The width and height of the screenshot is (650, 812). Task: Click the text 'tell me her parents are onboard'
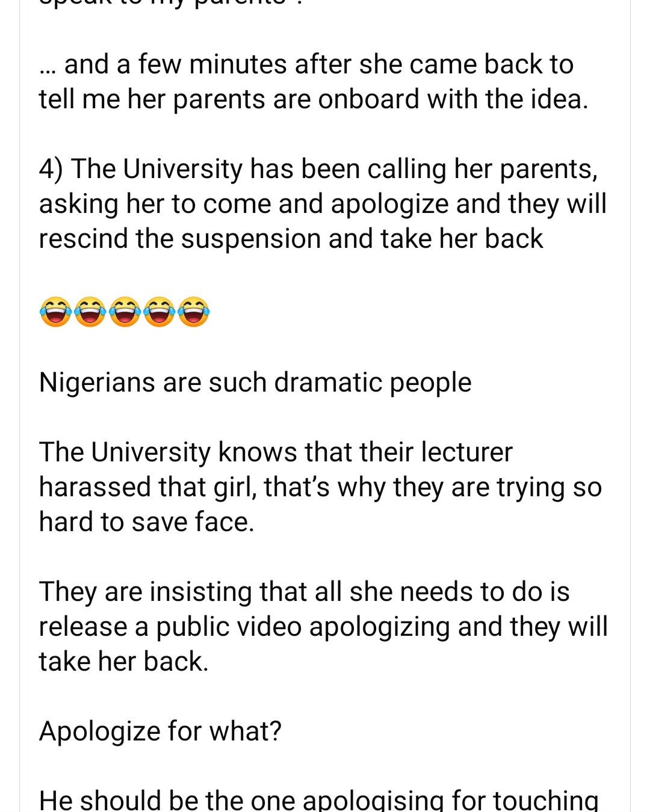[x=229, y=99]
